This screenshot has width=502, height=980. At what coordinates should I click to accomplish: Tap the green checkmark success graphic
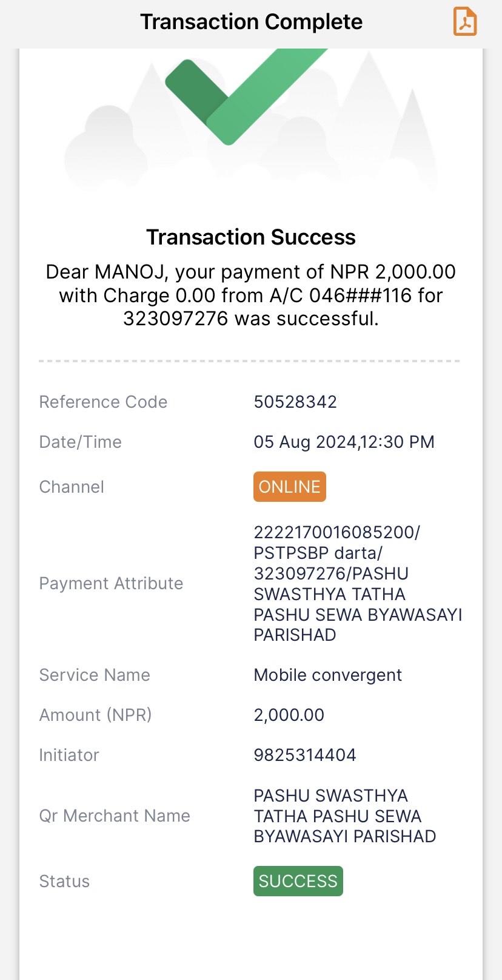tap(246, 96)
